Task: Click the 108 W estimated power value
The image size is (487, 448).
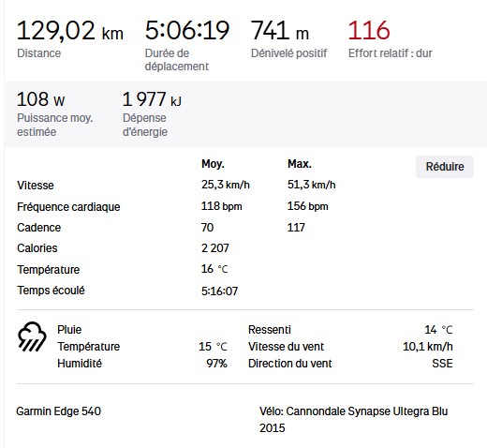Action: coord(41,99)
